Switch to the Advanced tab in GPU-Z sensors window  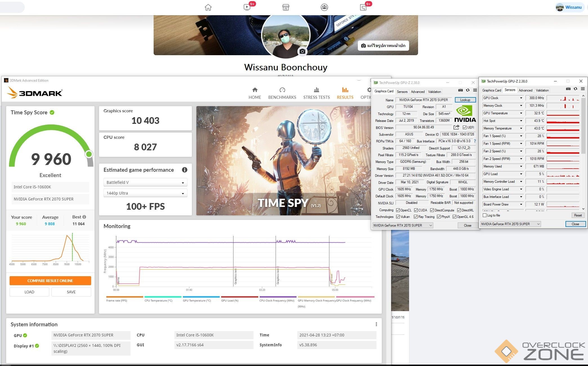[525, 90]
